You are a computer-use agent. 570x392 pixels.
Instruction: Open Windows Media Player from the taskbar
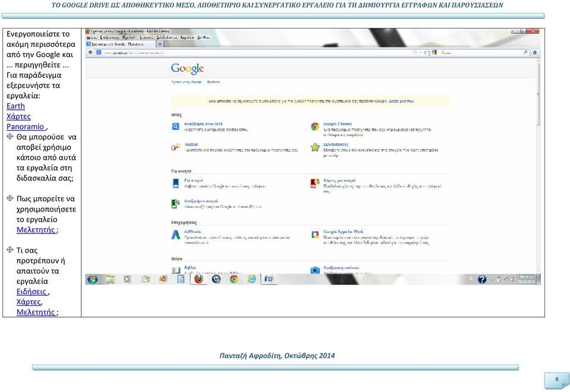pos(127,279)
